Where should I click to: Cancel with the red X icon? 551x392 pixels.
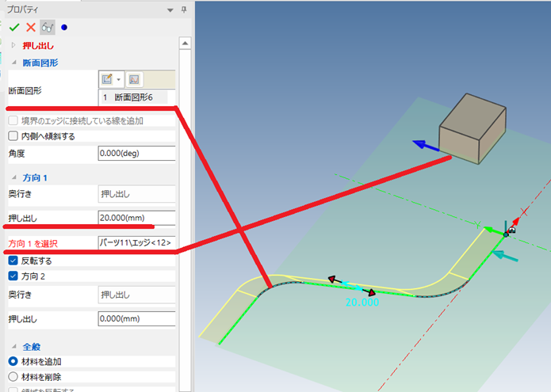(31, 27)
